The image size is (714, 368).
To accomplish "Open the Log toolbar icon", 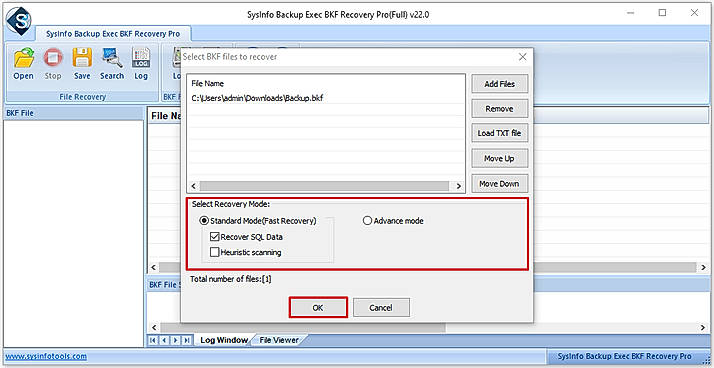I will point(141,64).
